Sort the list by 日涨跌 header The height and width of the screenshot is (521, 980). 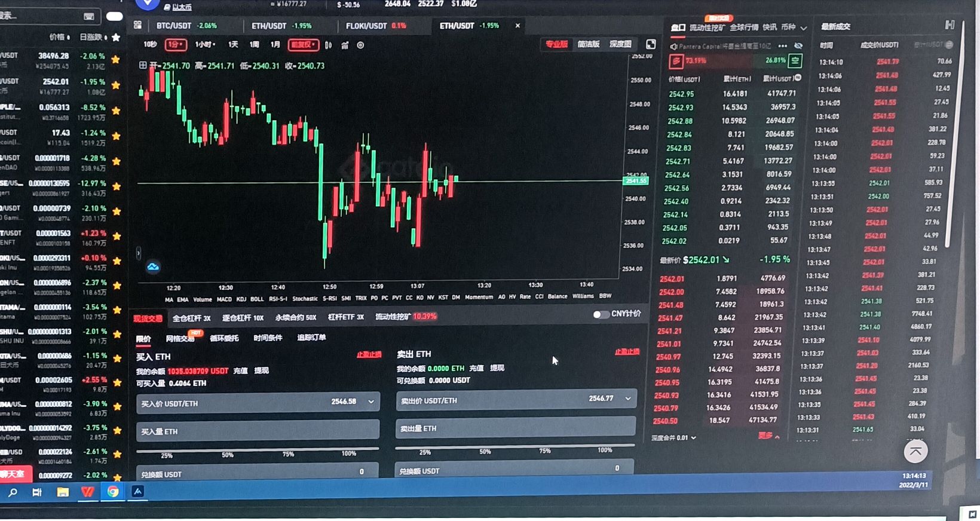click(x=93, y=37)
